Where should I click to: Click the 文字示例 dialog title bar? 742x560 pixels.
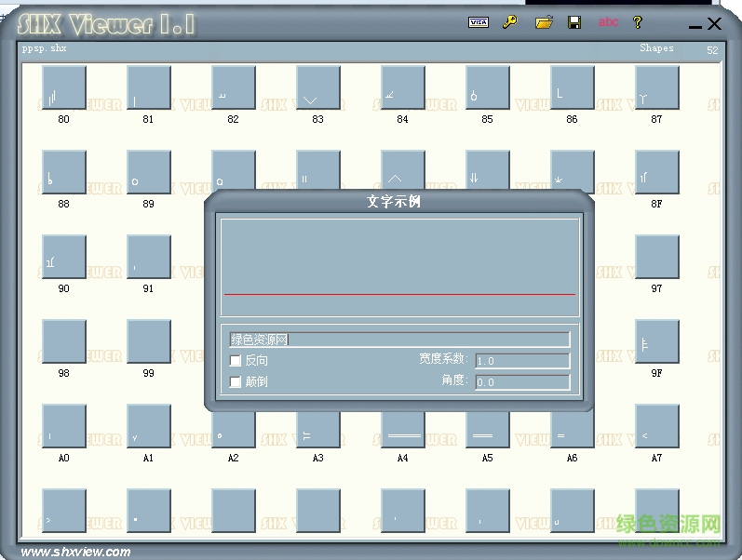[x=398, y=202]
